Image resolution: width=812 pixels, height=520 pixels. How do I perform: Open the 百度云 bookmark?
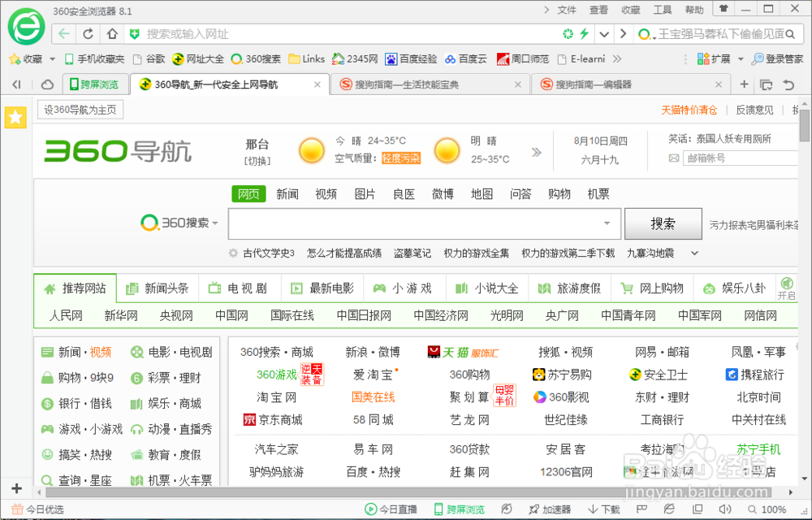click(466, 59)
